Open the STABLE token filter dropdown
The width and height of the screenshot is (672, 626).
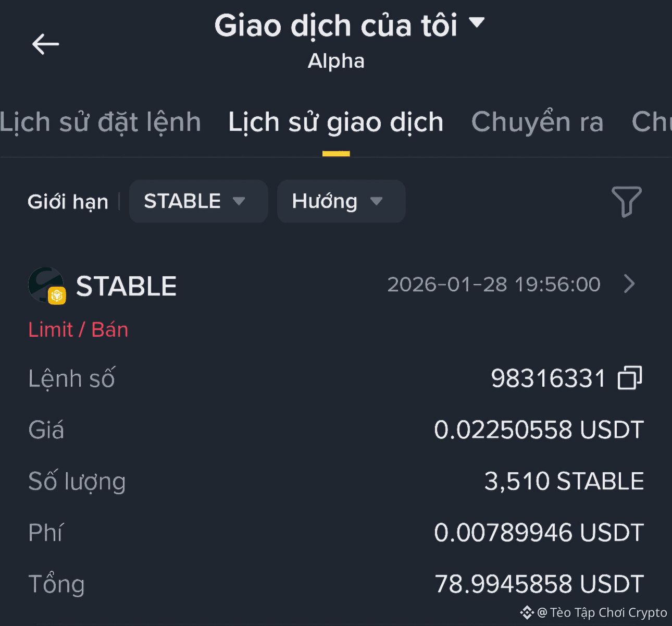click(x=198, y=201)
